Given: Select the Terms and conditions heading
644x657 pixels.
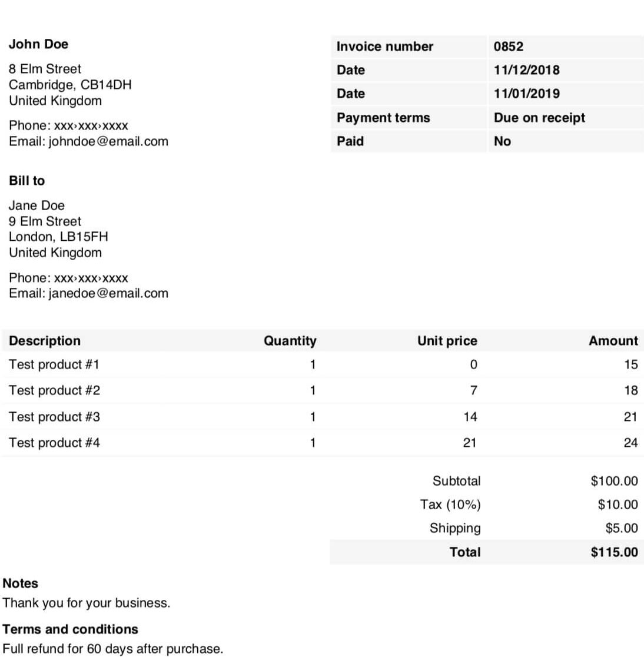Looking at the screenshot, I should tap(71, 629).
